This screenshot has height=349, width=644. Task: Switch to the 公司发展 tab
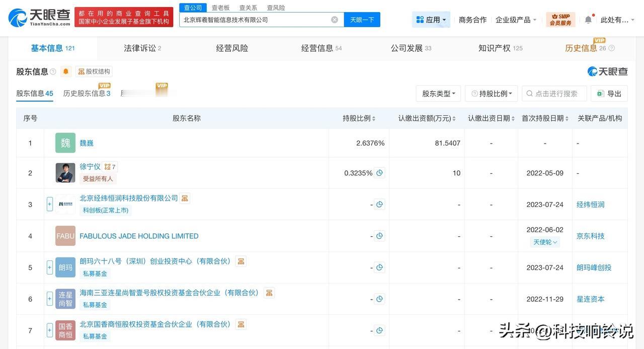click(x=411, y=48)
